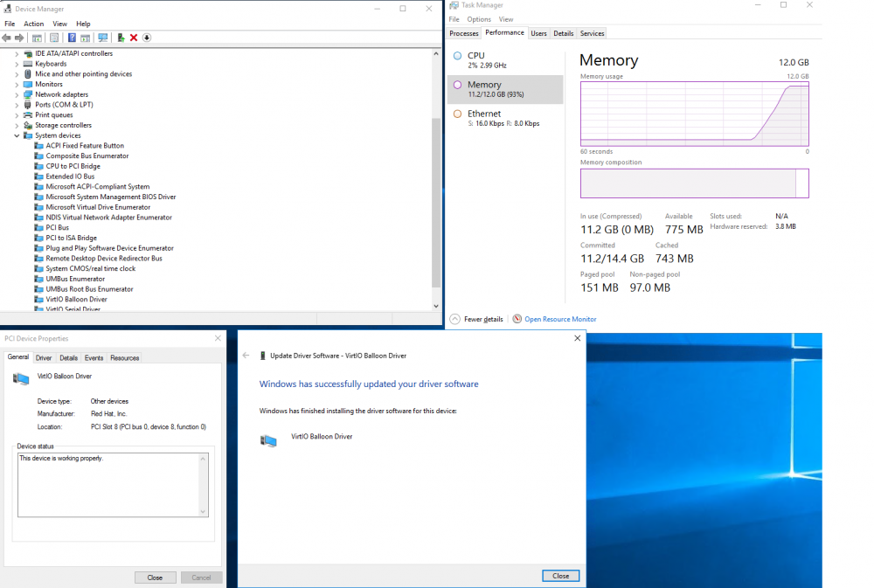Expand the Network adapters node arrow

pyautogui.click(x=17, y=94)
